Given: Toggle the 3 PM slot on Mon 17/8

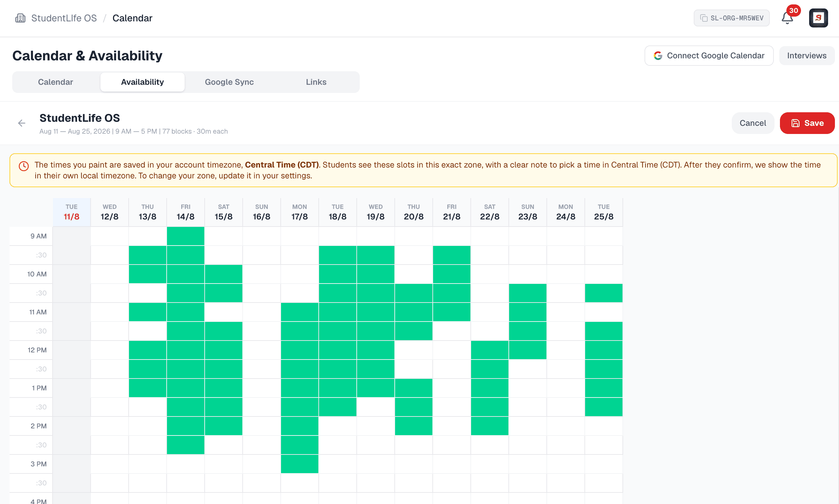Looking at the screenshot, I should click(300, 464).
